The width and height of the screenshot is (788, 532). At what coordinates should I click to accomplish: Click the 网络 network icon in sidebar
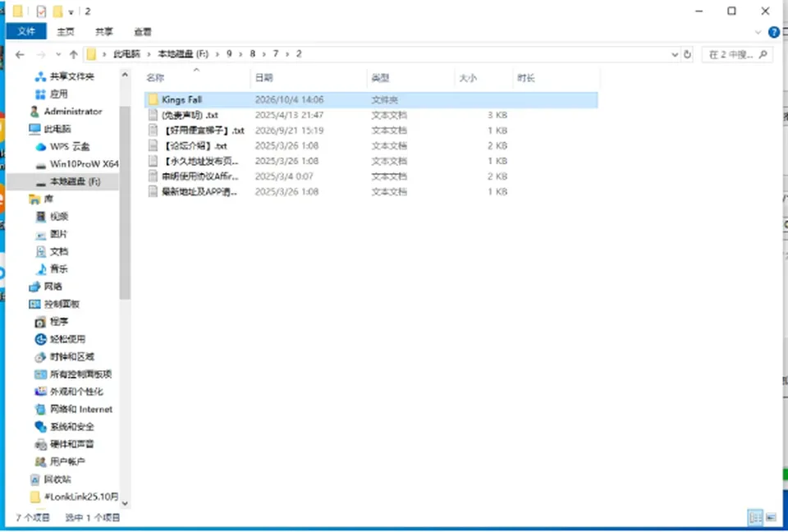coord(34,287)
